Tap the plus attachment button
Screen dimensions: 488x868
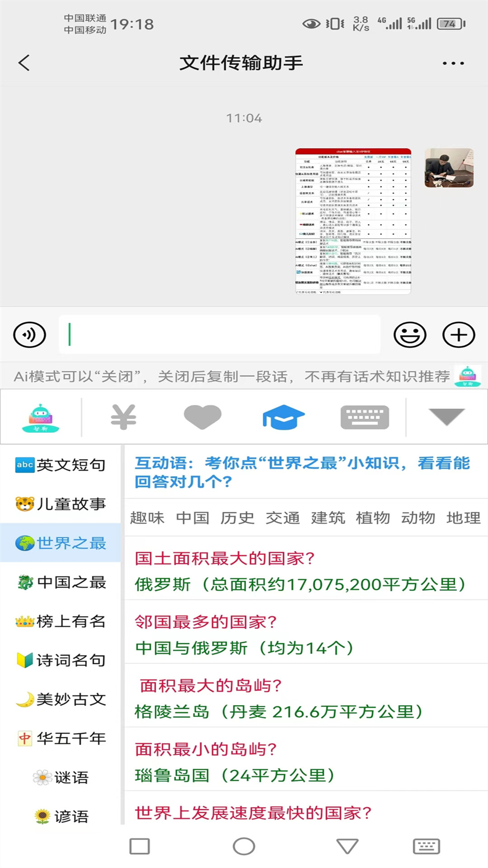[459, 335]
